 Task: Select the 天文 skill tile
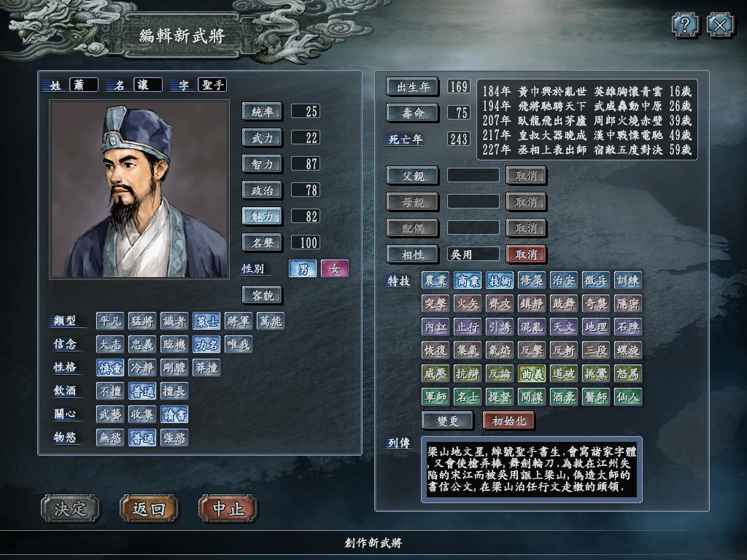point(564,327)
